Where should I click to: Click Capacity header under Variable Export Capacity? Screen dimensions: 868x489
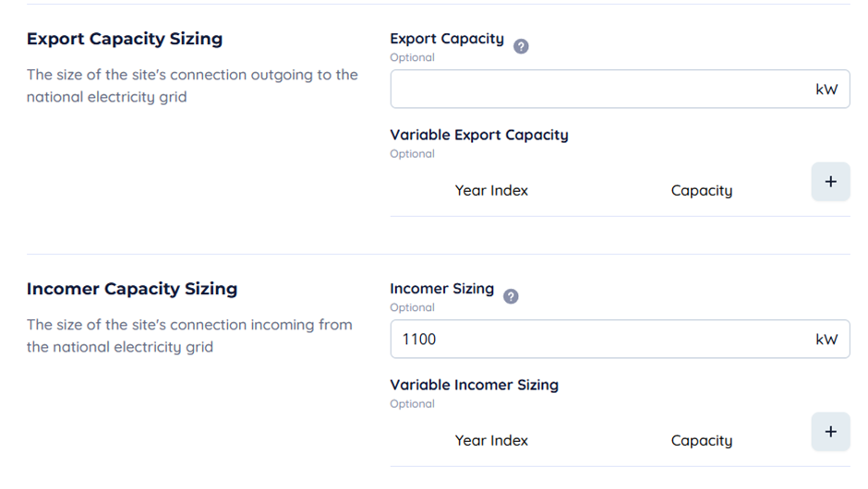tap(701, 191)
